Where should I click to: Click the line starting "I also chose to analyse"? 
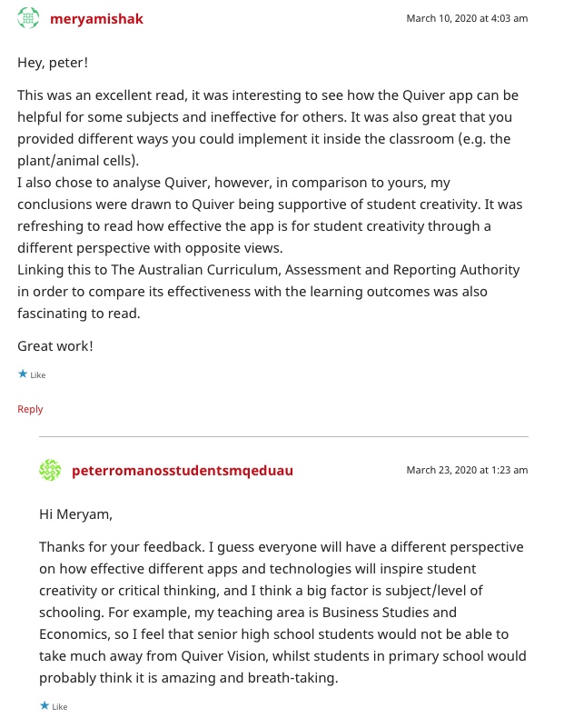233,183
